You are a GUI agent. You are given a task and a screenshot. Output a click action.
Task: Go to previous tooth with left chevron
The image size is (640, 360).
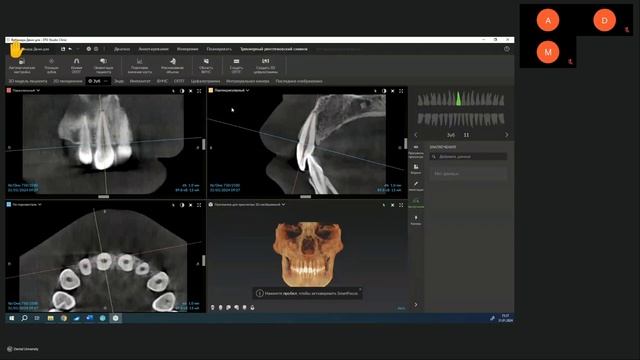click(416, 135)
